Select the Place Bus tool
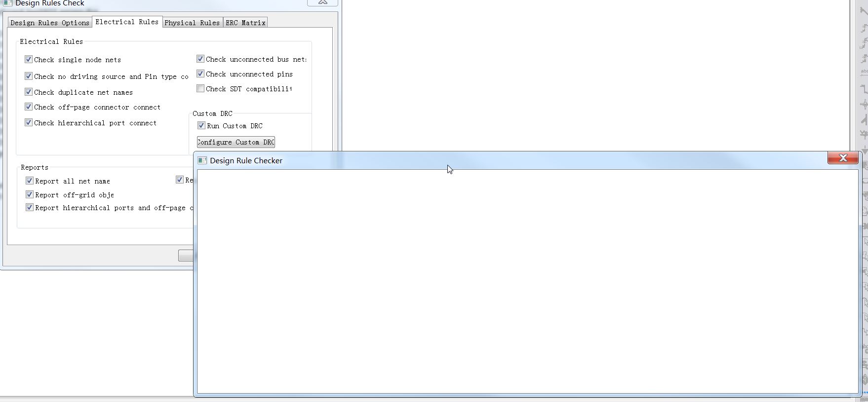 [x=864, y=89]
